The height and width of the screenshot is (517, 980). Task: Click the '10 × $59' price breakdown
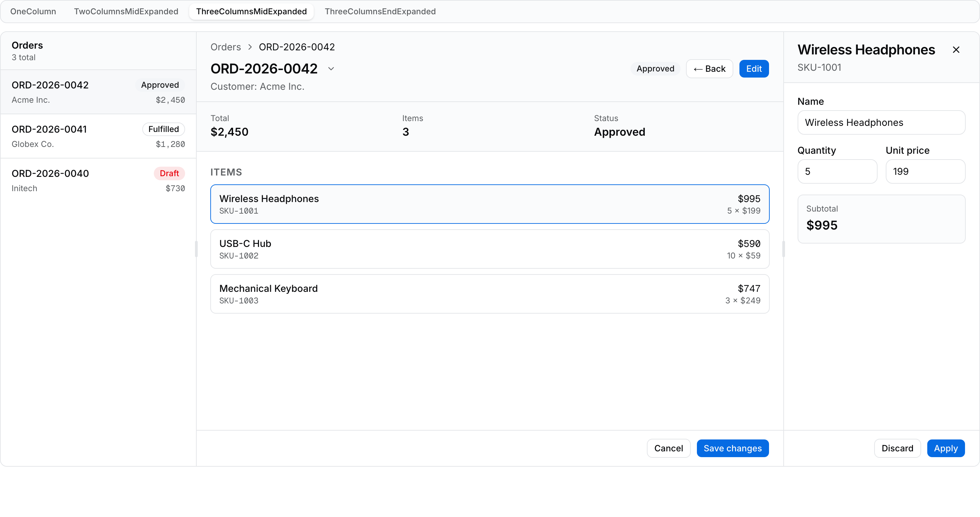click(744, 255)
